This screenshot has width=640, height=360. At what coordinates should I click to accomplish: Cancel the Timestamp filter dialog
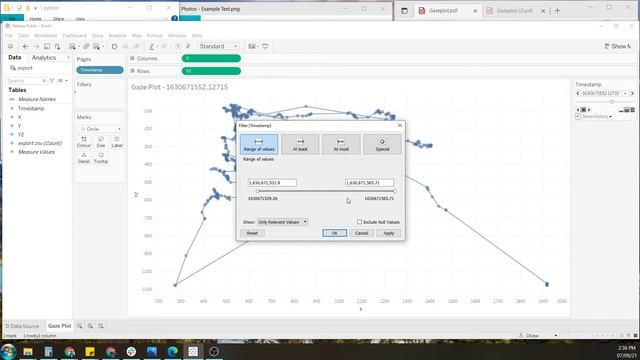361,233
